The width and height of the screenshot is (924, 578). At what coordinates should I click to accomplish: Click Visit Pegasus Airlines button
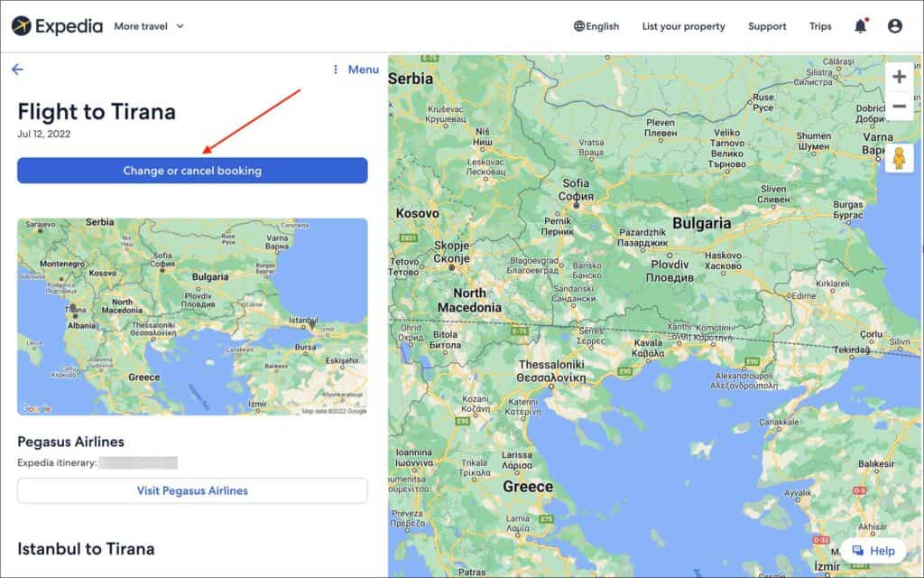192,490
